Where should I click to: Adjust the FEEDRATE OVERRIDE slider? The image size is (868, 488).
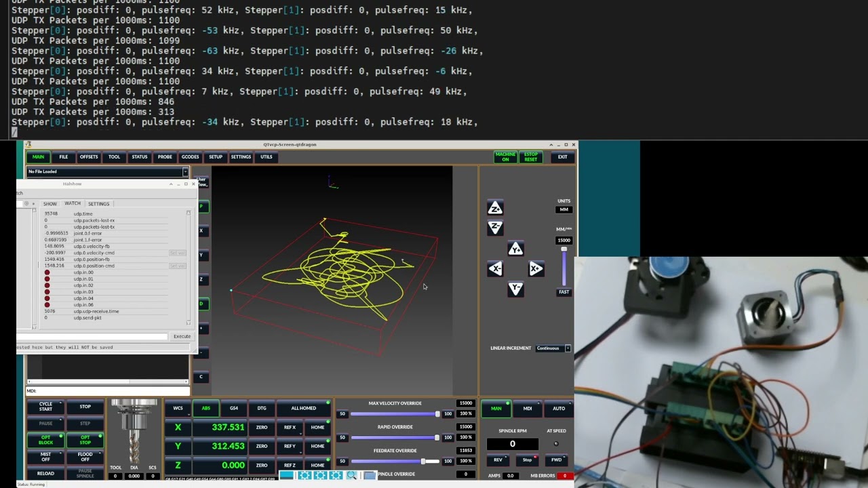424,461
